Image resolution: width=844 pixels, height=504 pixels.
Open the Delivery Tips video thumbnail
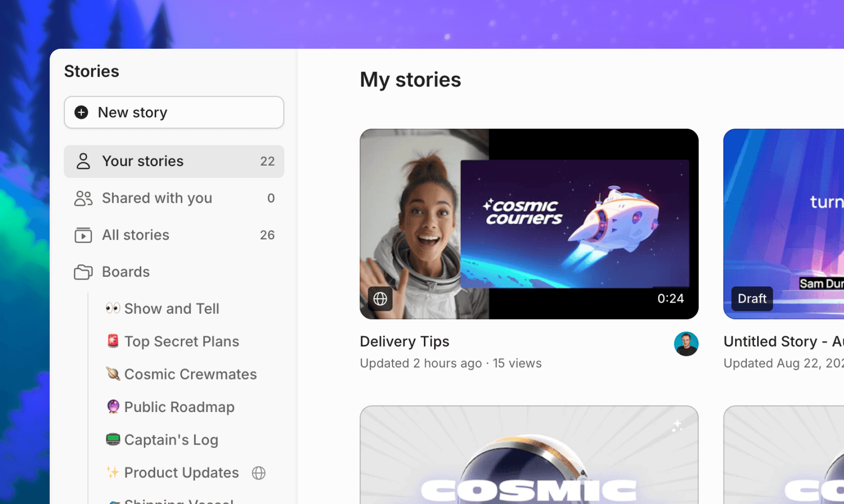tap(529, 224)
